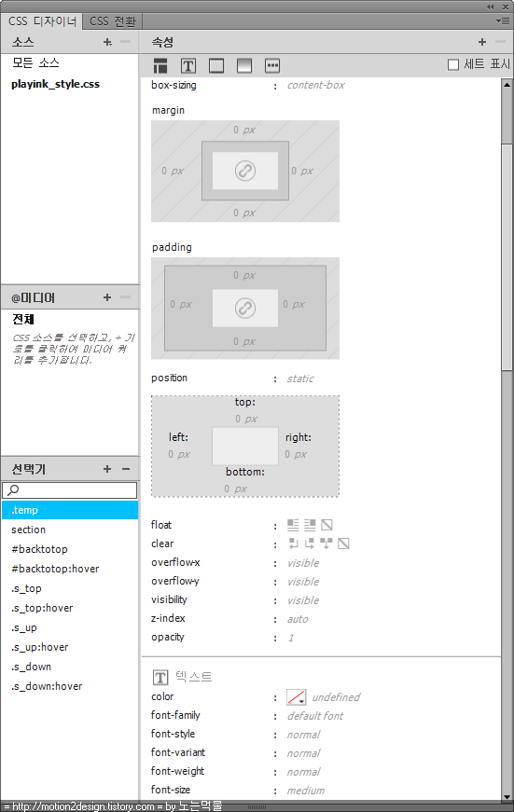Open position value static dropdown

click(x=300, y=378)
